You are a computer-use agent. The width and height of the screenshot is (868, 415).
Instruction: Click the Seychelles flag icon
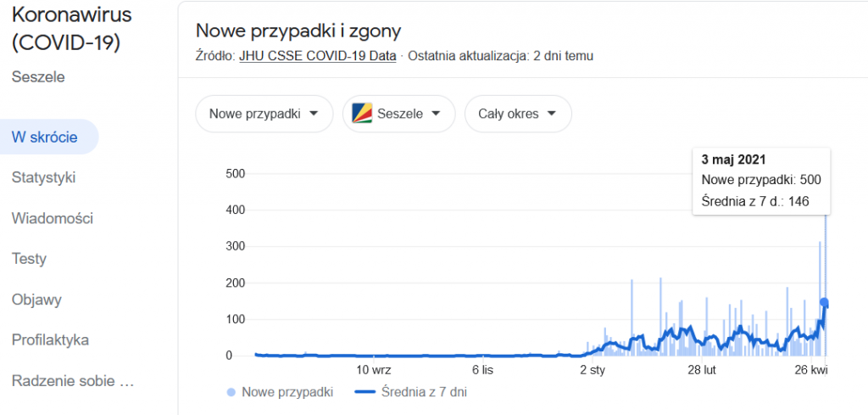(x=361, y=114)
